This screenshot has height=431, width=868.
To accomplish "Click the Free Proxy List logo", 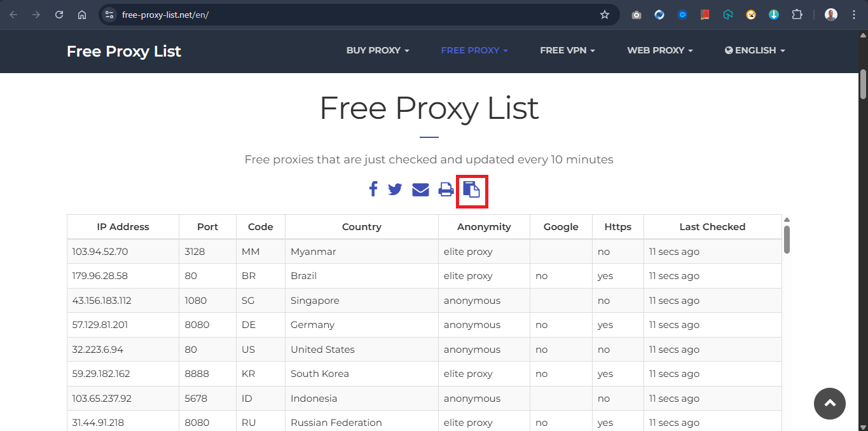I will pyautogui.click(x=123, y=51).
